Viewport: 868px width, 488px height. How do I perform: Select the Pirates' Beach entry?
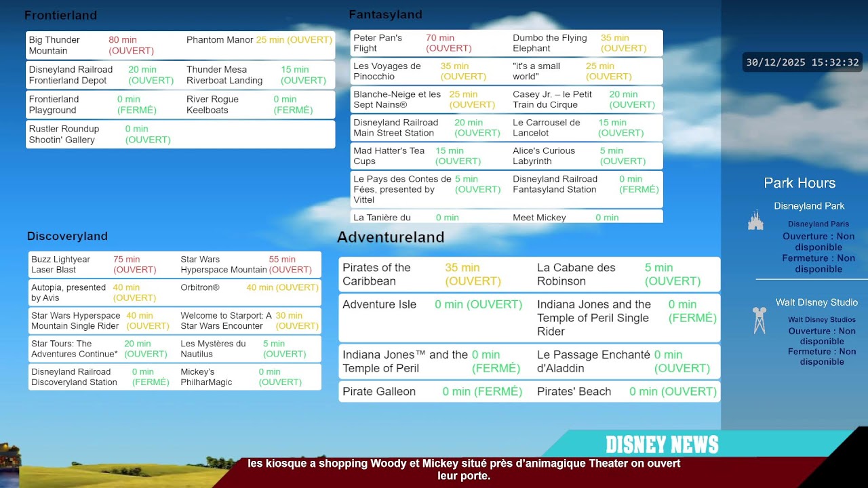click(x=627, y=392)
